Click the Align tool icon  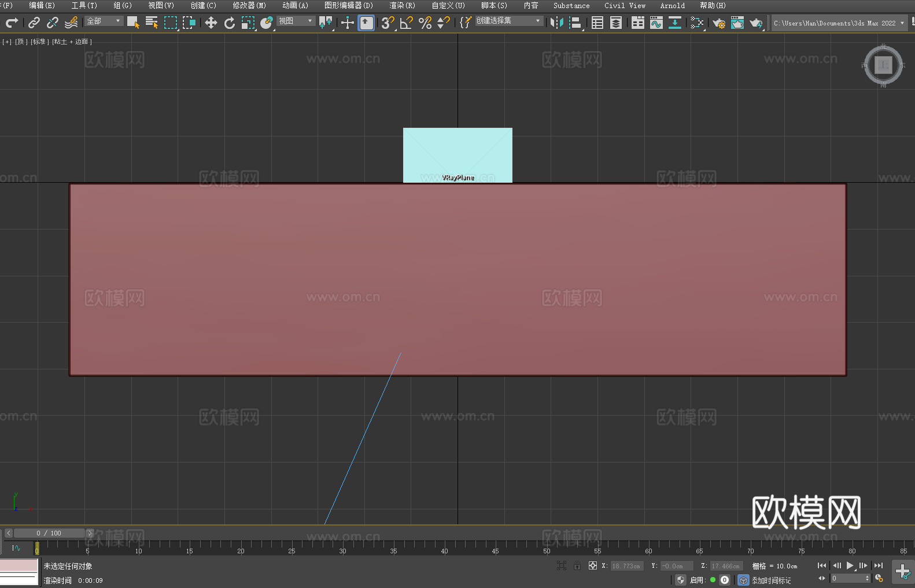pyautogui.click(x=575, y=23)
